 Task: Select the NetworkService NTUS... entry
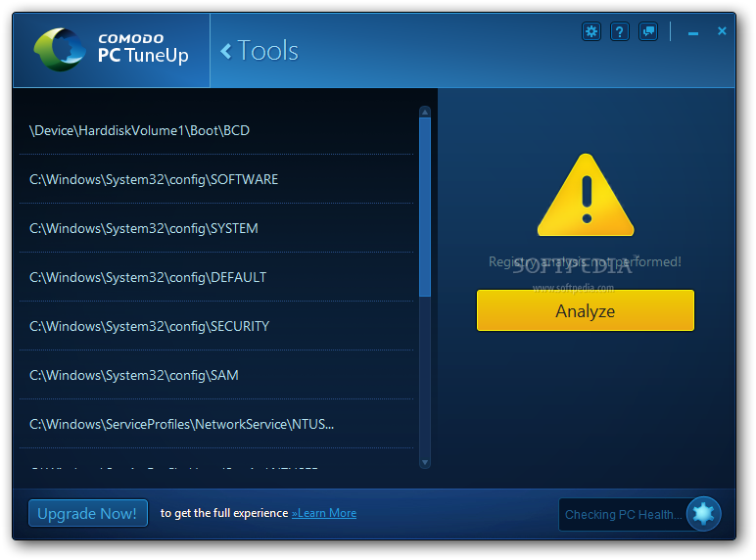pyautogui.click(x=216, y=424)
